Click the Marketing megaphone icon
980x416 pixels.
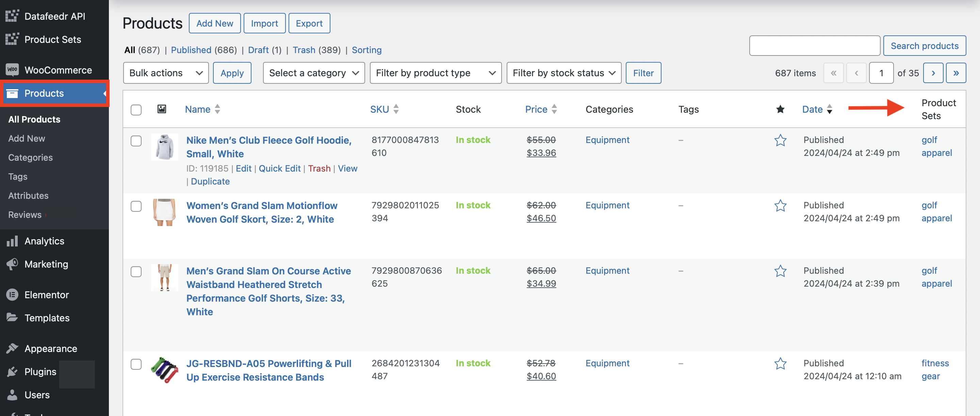coord(12,264)
